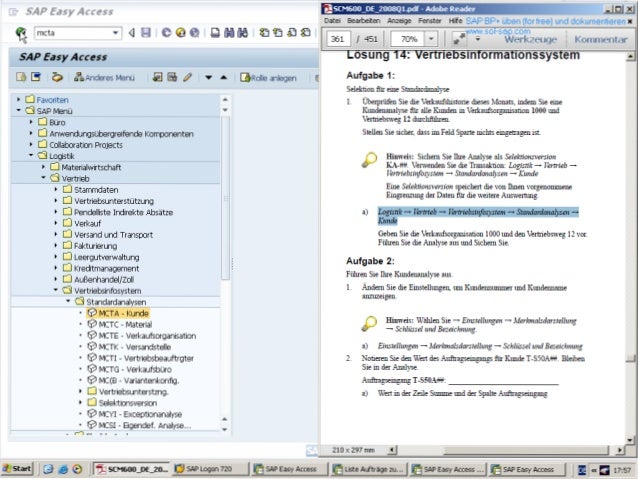This screenshot has height=479, width=638.
Task: Collapse the Vertrieb node arrow
Action: click(44, 178)
